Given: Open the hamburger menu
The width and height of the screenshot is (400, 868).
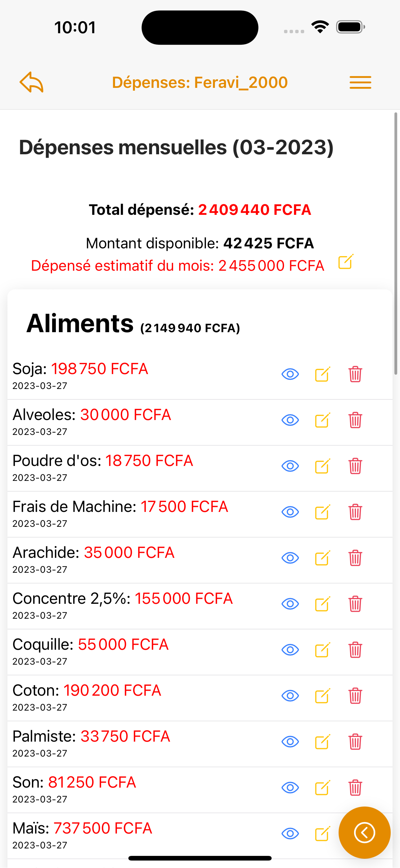Looking at the screenshot, I should (360, 83).
